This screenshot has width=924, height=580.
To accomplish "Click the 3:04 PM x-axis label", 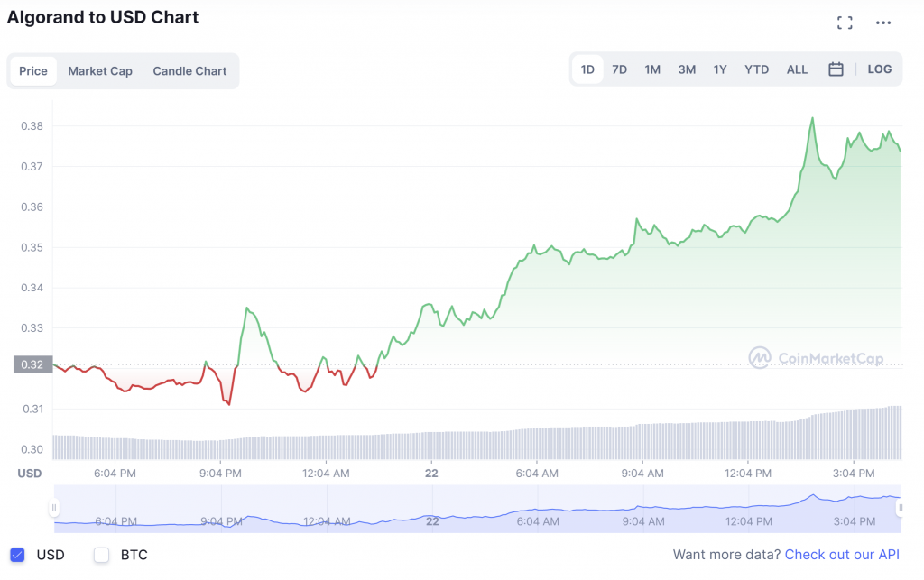I will pyautogui.click(x=854, y=474).
